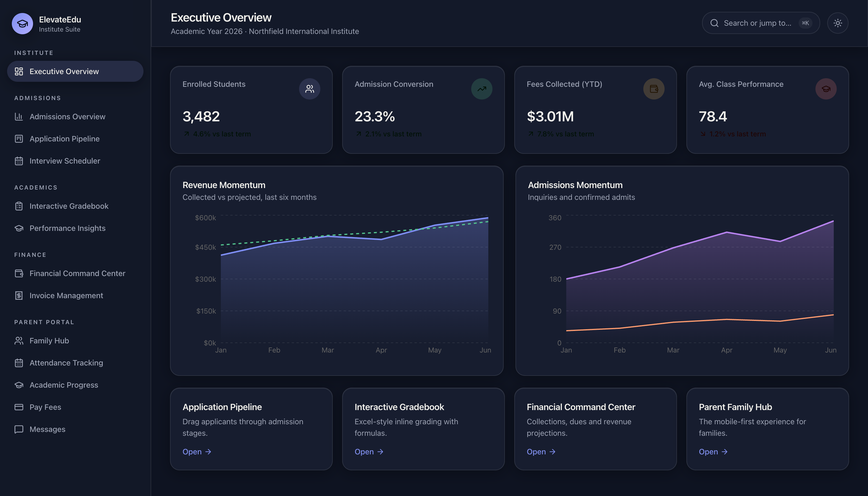Click the Executive Overview grid icon in sidebar
The image size is (868, 496).
click(x=19, y=71)
